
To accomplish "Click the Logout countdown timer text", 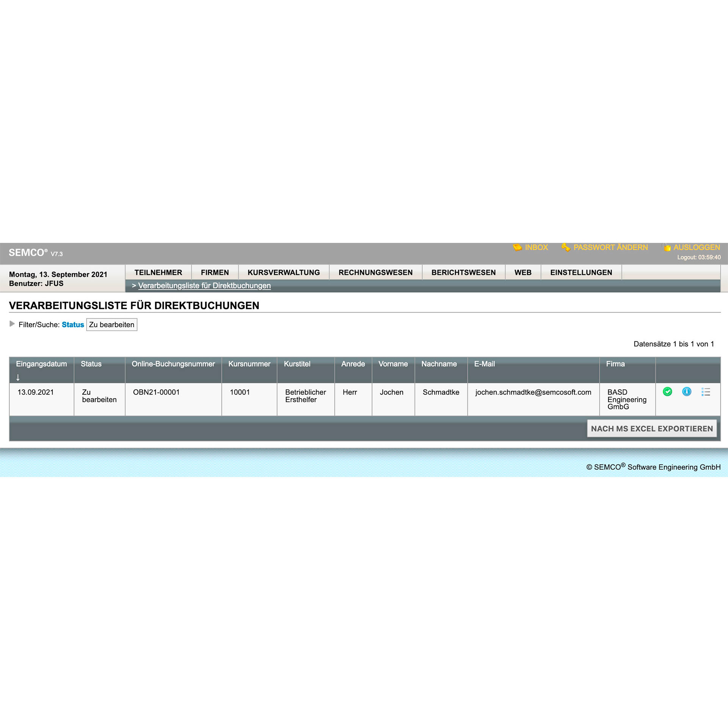I will click(699, 258).
